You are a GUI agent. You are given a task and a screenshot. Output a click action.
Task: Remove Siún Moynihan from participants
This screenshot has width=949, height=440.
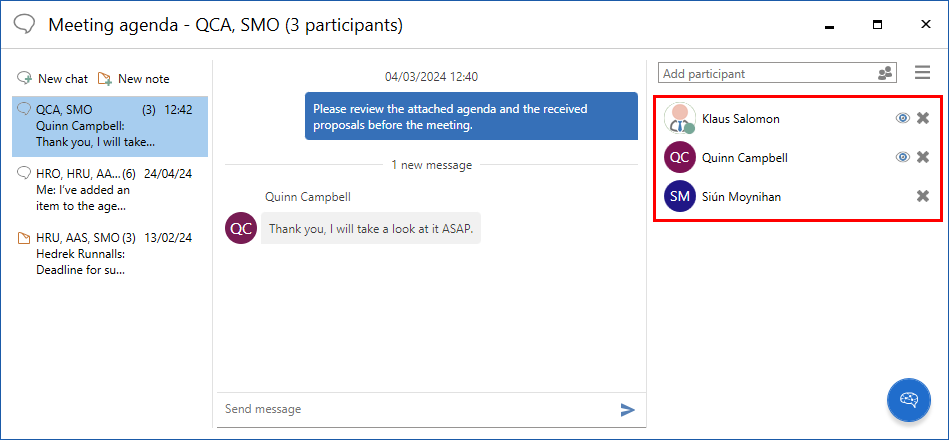[x=923, y=196]
